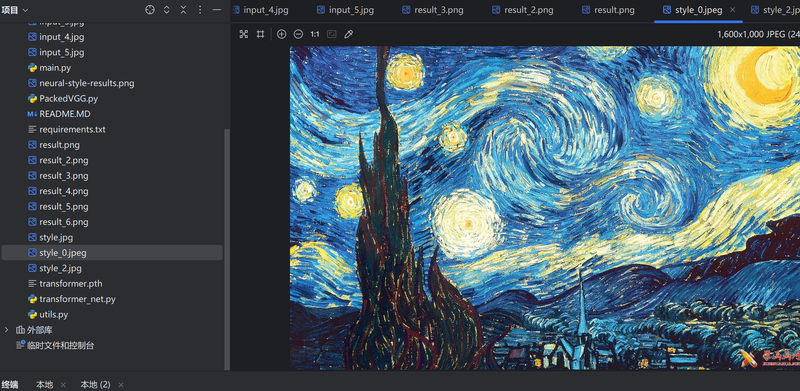800x391 pixels.
Task: Click the image icon on result.png tab
Action: 586,10
